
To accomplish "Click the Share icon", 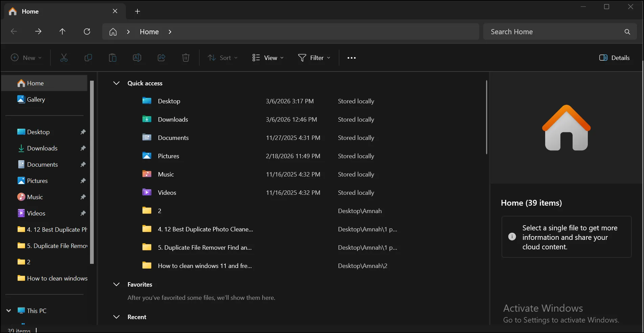I will (161, 58).
